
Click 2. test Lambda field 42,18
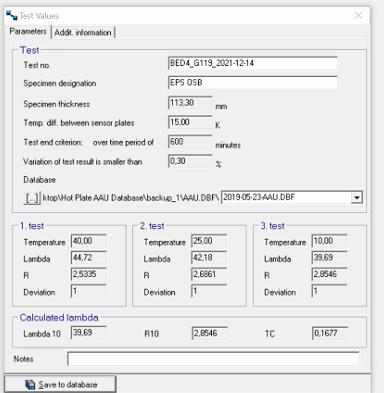[209, 258]
